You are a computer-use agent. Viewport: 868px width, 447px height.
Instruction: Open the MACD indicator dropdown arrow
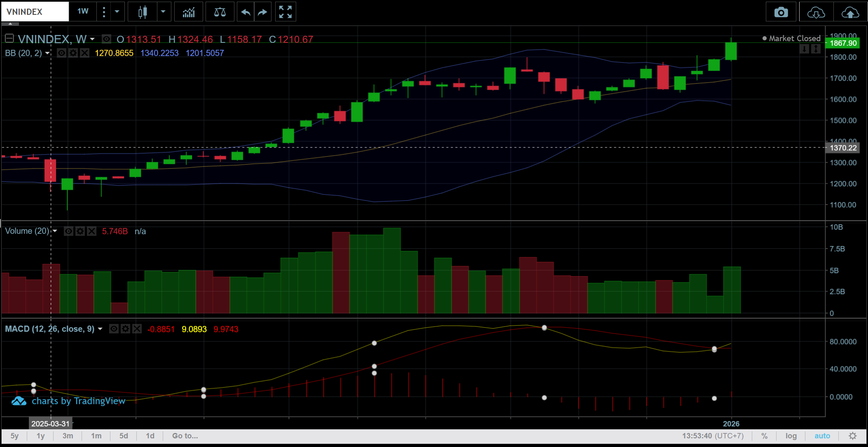coord(100,329)
